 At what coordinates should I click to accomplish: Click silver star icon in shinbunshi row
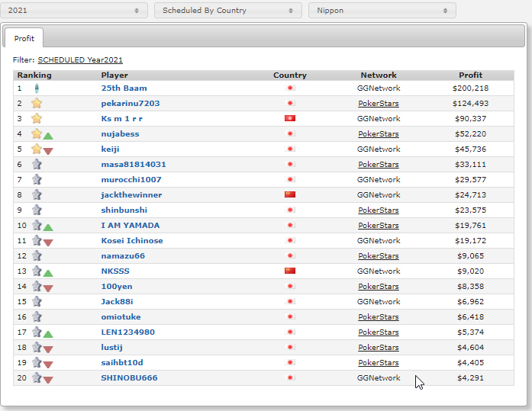point(37,210)
